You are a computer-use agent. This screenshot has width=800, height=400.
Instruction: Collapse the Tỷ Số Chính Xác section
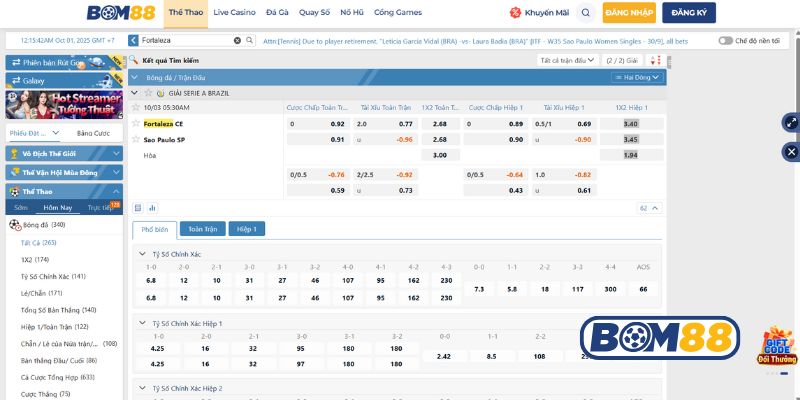142,254
